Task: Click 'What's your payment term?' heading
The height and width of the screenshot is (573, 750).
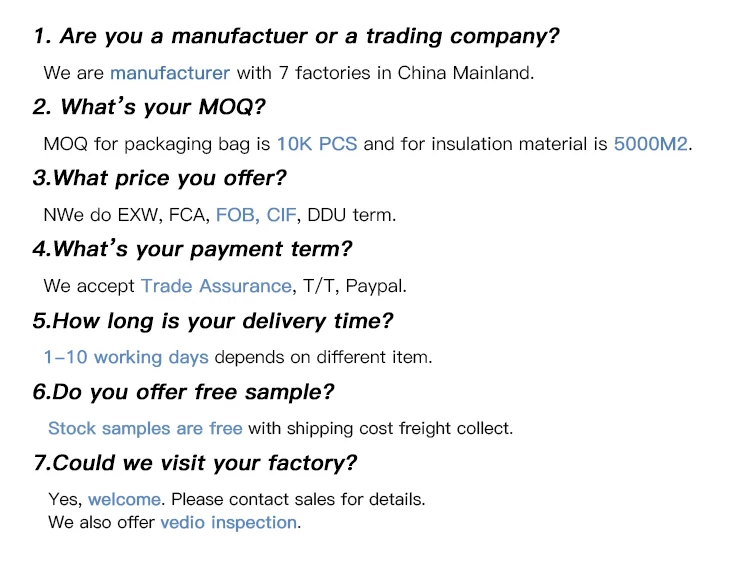Action: (x=192, y=250)
